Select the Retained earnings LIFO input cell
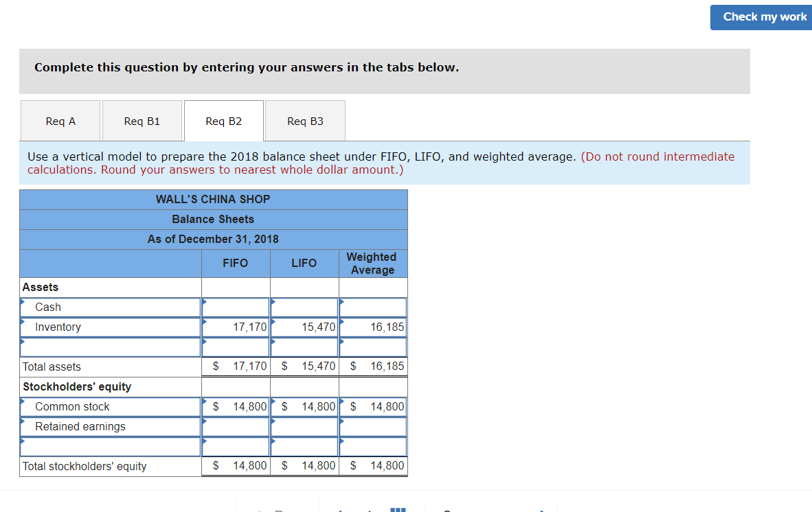The width and height of the screenshot is (812, 512). [304, 426]
